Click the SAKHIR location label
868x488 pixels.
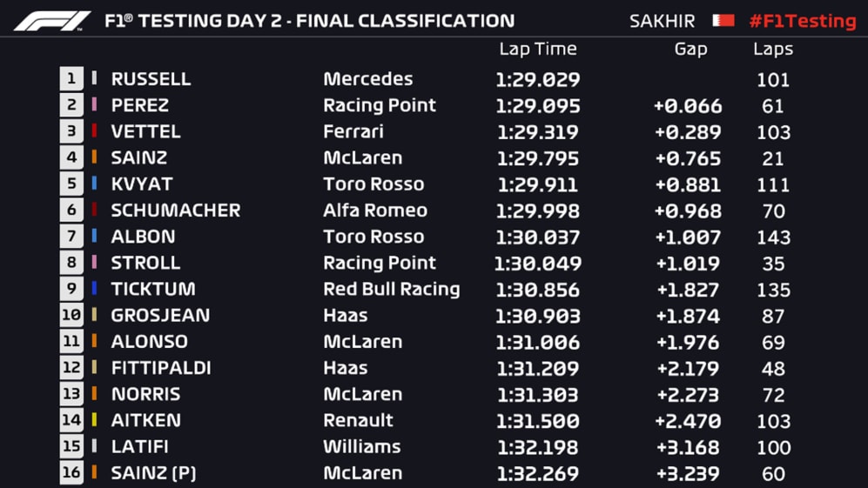tap(662, 21)
